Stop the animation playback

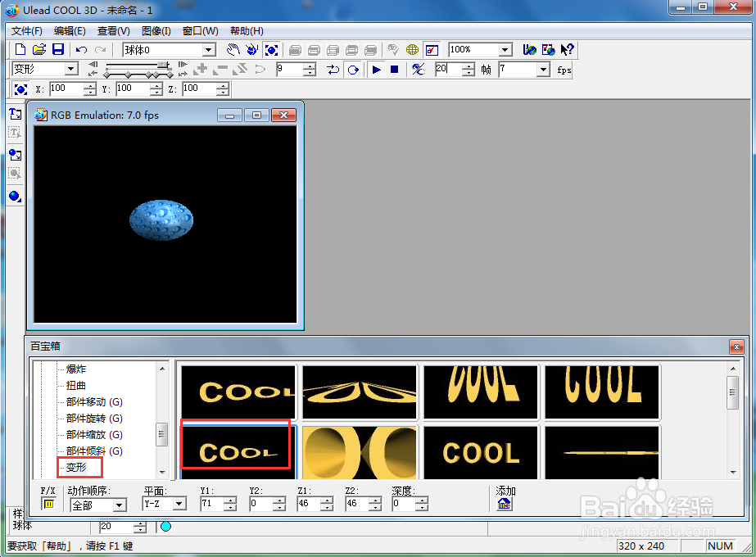[x=395, y=70]
